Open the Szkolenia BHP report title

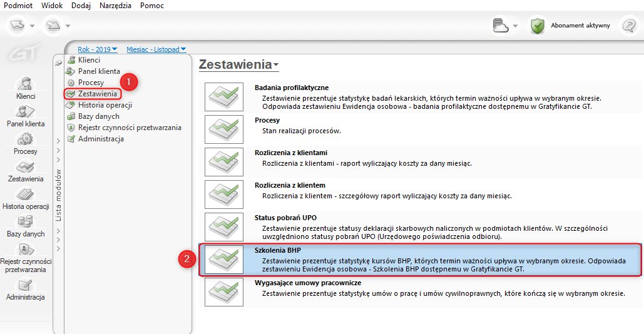(x=278, y=250)
